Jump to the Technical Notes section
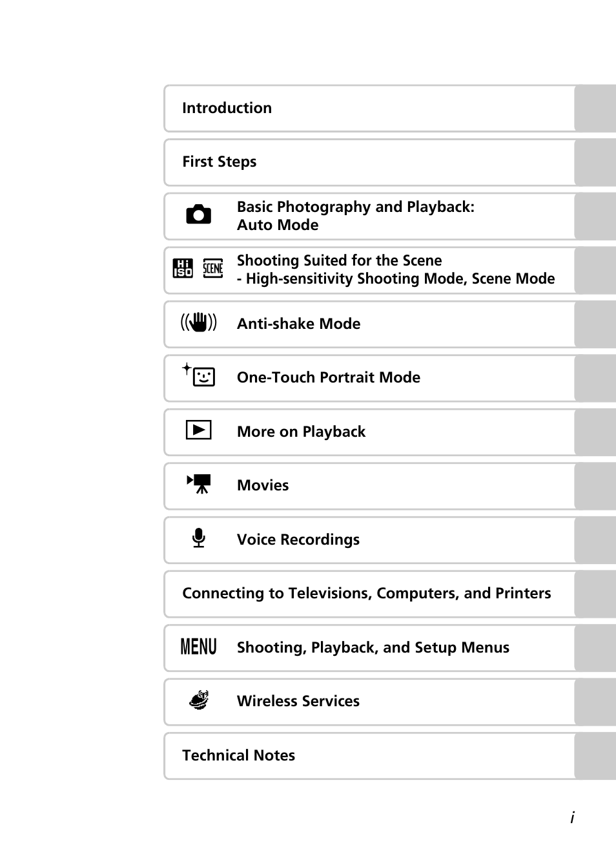616x849 pixels. [238, 755]
